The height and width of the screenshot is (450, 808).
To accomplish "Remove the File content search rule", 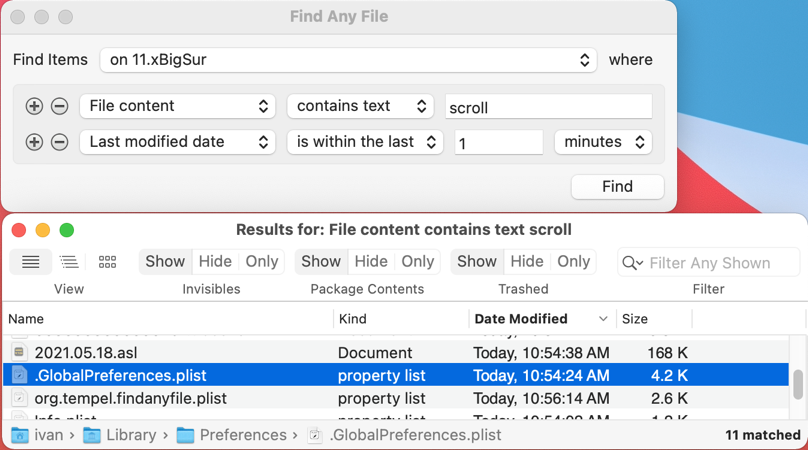I will coord(59,106).
